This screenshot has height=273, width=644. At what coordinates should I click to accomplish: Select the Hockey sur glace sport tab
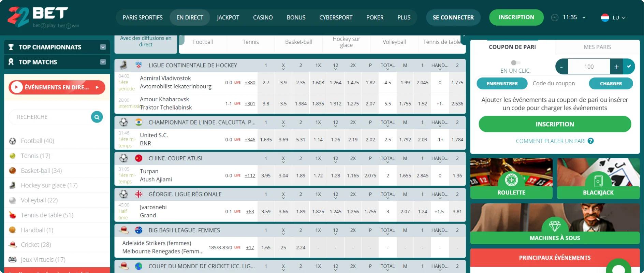(x=346, y=42)
